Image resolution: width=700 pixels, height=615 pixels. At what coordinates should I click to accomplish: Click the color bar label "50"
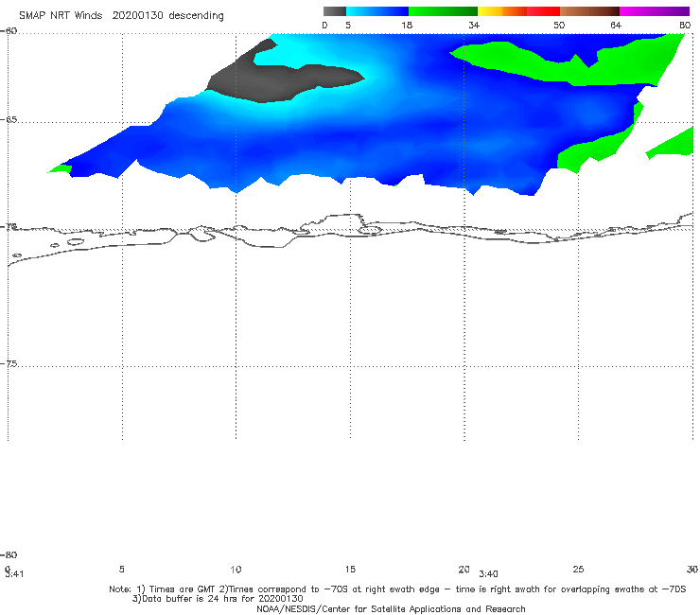[559, 26]
